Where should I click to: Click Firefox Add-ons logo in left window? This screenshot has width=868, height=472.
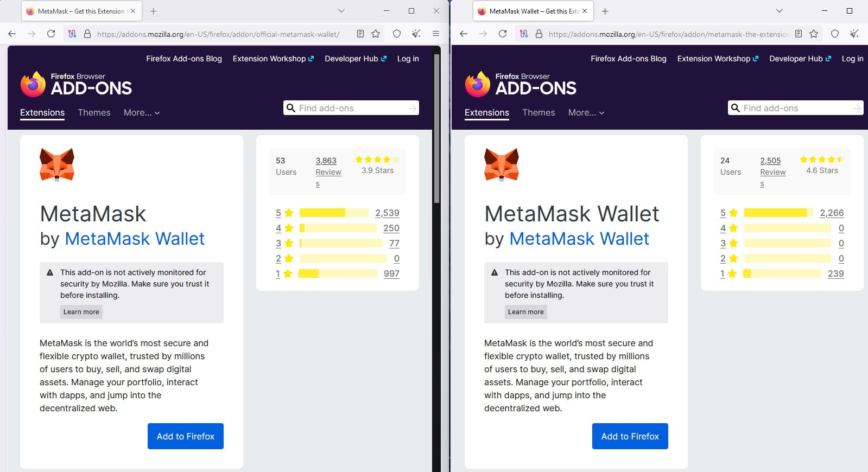(x=76, y=84)
